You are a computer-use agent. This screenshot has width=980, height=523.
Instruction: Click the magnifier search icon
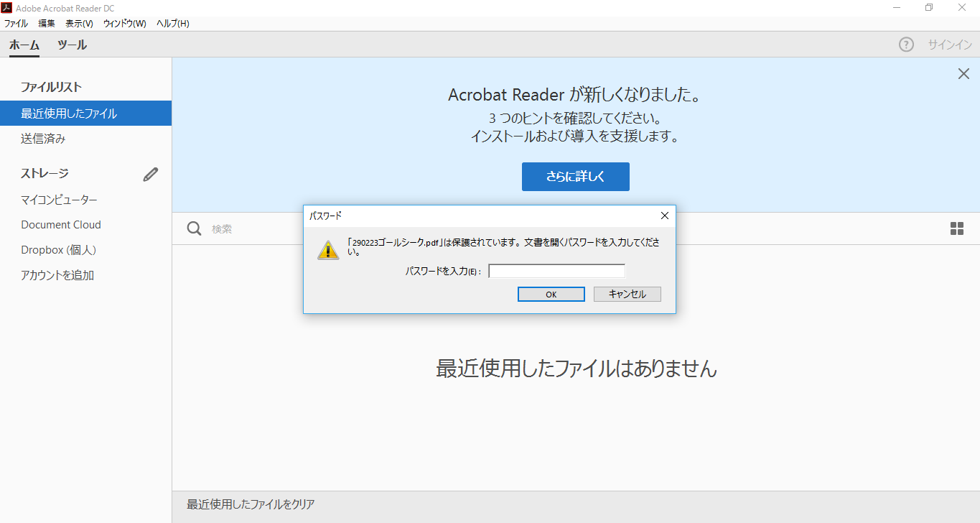coord(194,228)
